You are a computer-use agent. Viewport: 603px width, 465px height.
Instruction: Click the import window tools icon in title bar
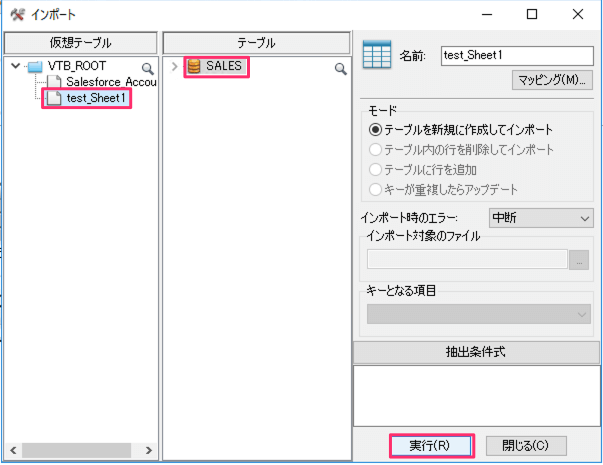17,15
